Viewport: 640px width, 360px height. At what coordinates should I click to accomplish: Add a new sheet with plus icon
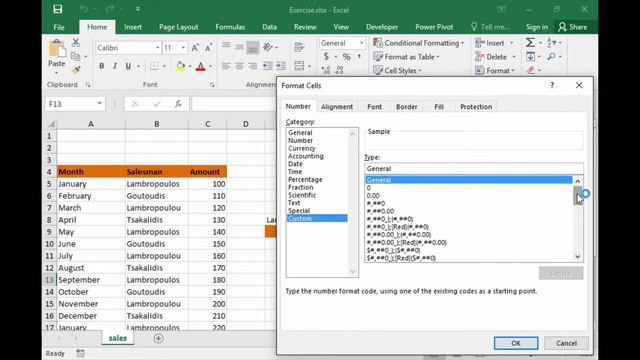(x=158, y=338)
